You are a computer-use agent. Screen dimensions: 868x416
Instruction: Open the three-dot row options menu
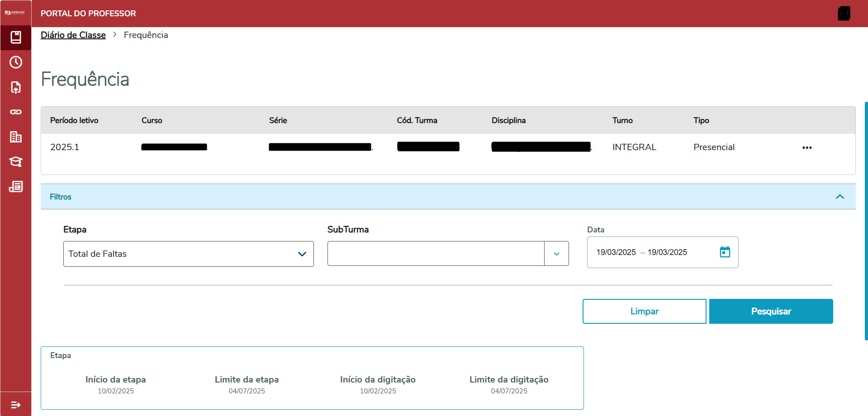click(x=807, y=148)
